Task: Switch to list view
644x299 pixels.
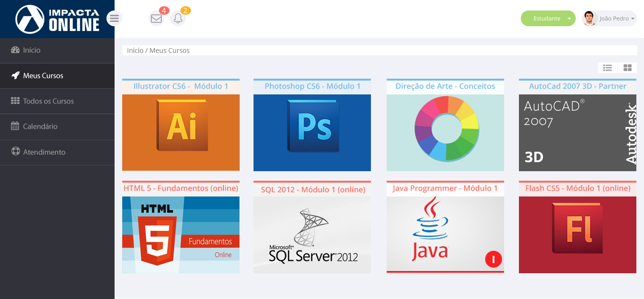Action: pos(608,68)
